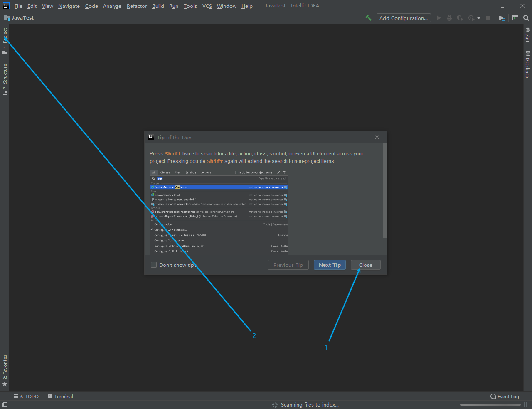Open the Window menu
The height and width of the screenshot is (409, 532).
[227, 6]
